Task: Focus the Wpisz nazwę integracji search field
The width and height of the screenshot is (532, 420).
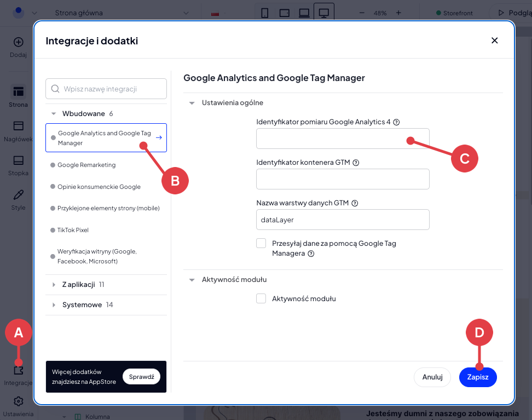Action: tap(106, 89)
